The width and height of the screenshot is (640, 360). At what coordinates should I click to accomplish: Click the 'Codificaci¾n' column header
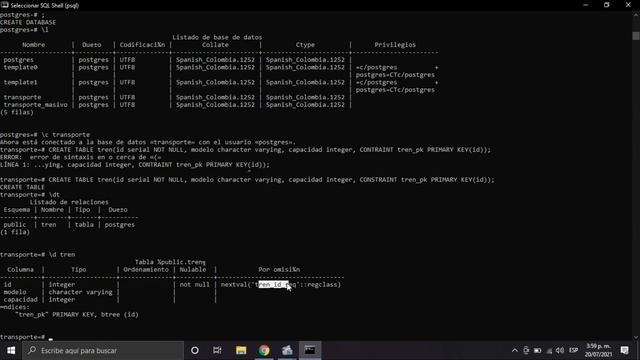[142, 44]
